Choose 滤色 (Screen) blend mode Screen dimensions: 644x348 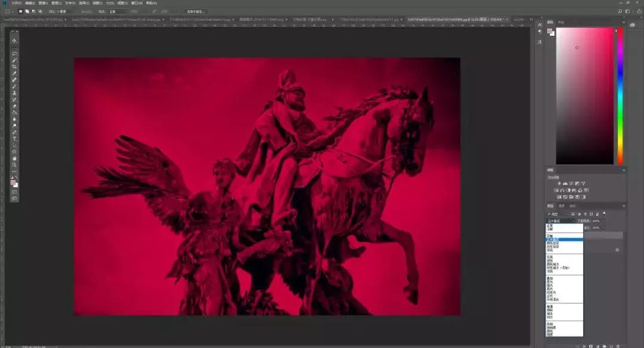564,260
